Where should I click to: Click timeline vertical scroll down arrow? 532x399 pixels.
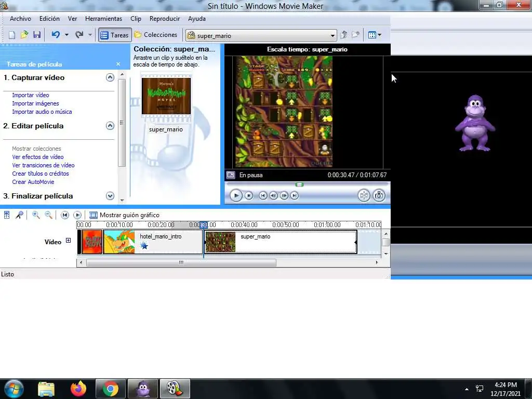[386, 254]
